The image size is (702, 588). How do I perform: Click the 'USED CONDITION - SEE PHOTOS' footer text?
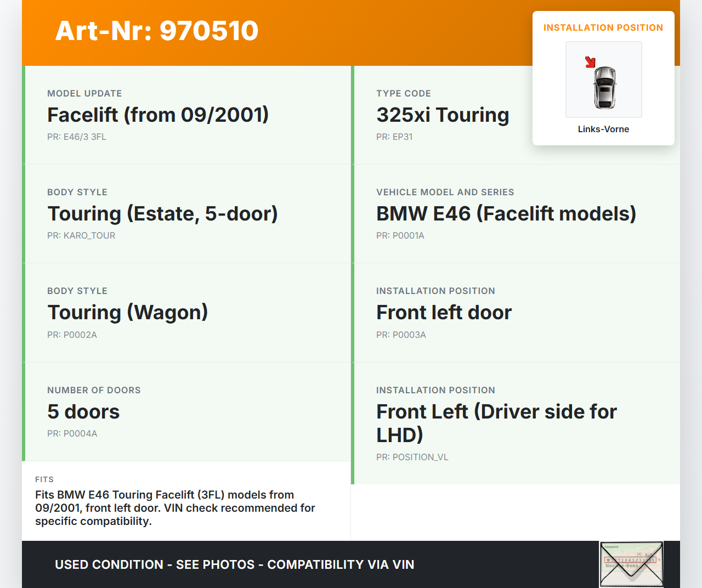235,564
